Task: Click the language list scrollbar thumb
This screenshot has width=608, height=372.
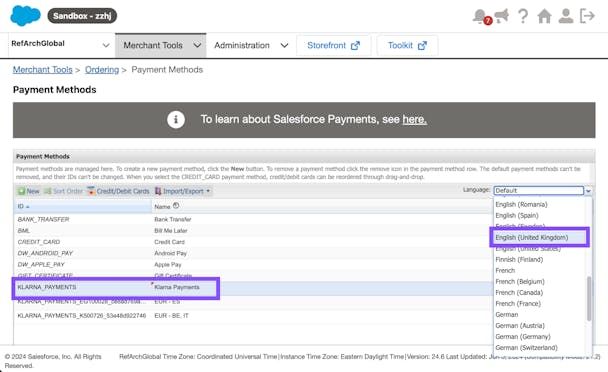Action: 589,298
